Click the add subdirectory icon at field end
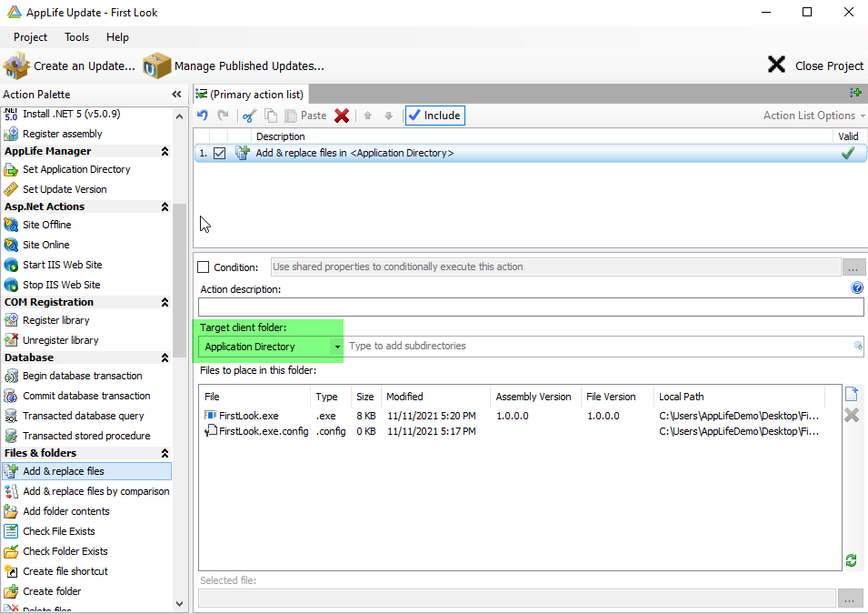Image resolution: width=868 pixels, height=614 pixels. (858, 346)
